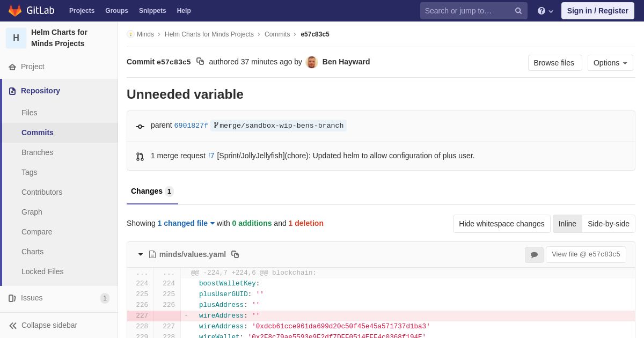Click Collapse sidebar text
The height and width of the screenshot is (338, 644).
(x=49, y=325)
